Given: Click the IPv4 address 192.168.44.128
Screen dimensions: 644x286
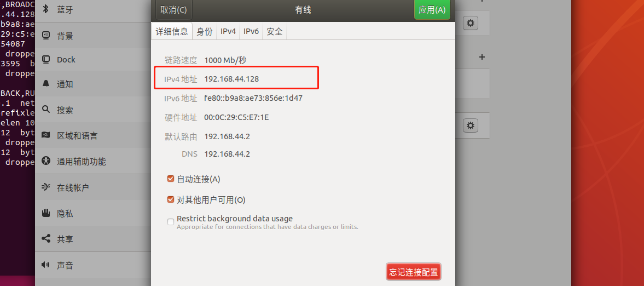Looking at the screenshot, I should click(x=231, y=79).
